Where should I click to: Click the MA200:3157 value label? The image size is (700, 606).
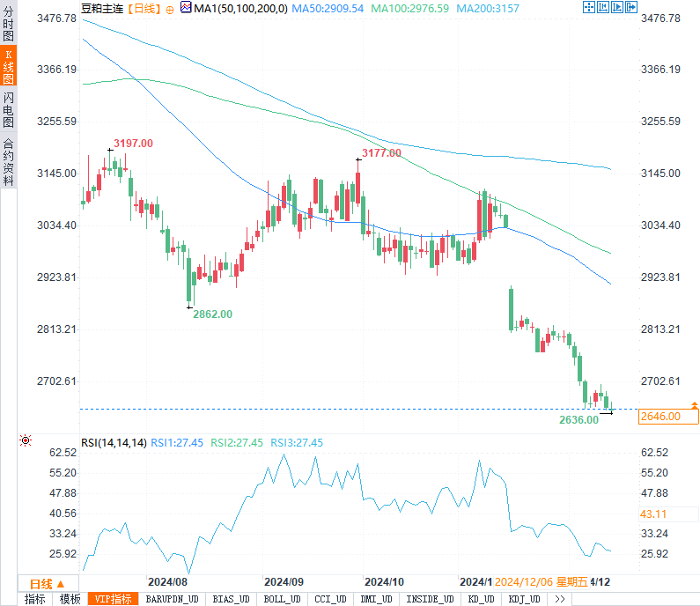point(488,9)
